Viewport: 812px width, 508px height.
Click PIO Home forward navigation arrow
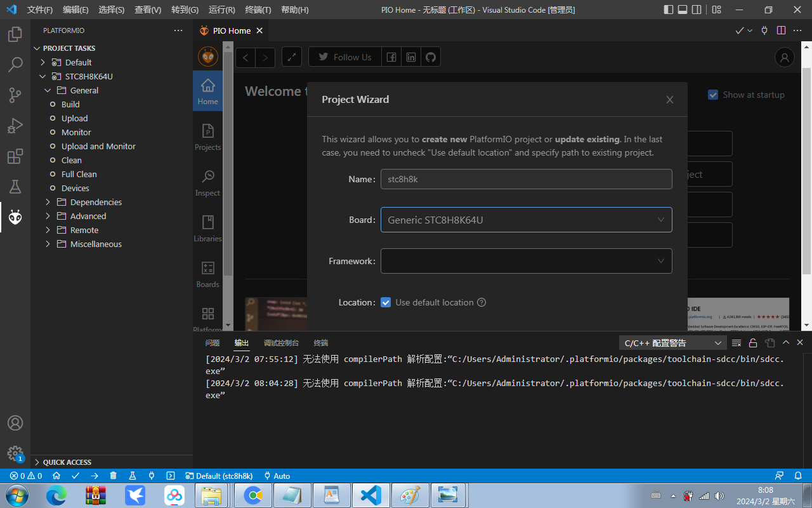[x=265, y=57]
